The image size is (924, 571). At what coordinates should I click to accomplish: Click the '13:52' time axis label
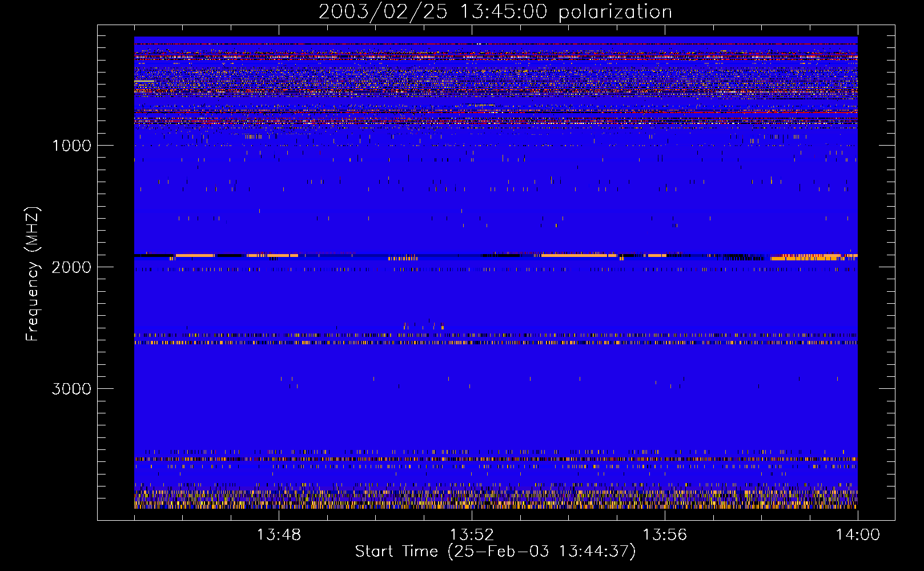(472, 535)
